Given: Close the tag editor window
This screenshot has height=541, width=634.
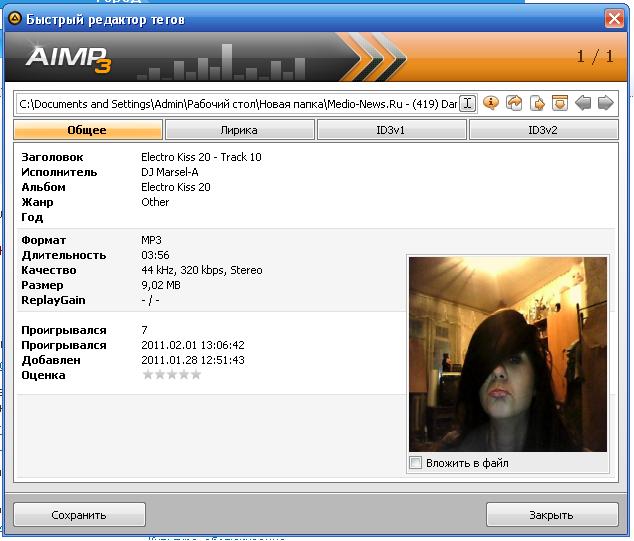Looking at the screenshot, I should tap(614, 19).
